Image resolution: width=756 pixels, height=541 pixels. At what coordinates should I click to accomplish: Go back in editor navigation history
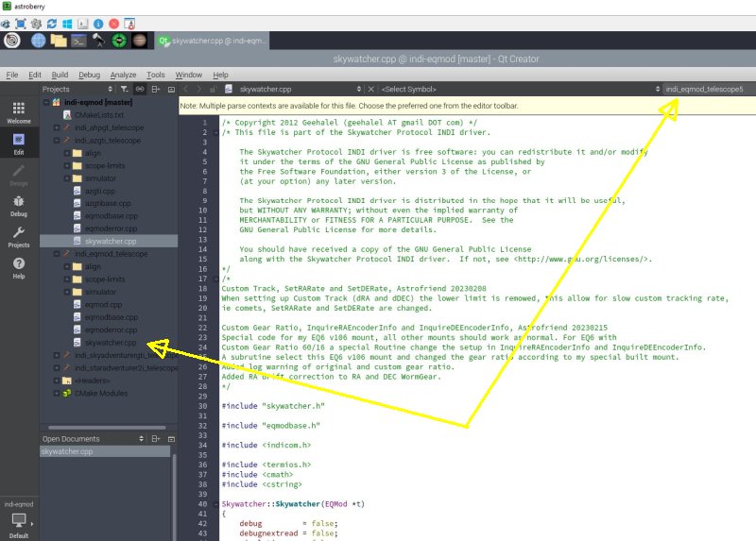(x=186, y=89)
